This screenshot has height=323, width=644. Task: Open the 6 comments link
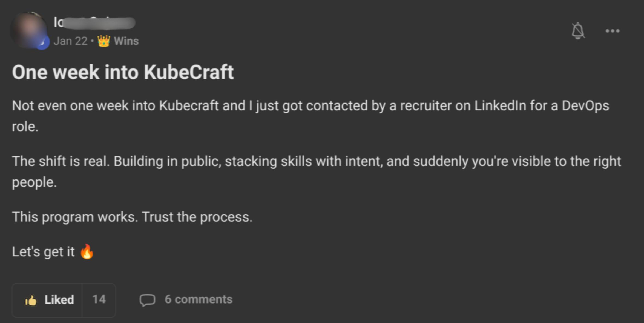click(198, 299)
